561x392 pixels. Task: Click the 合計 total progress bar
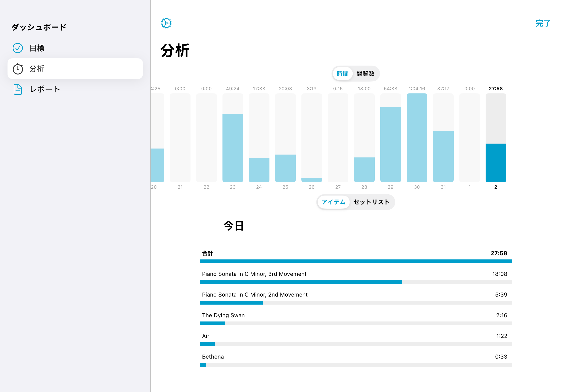tap(355, 261)
